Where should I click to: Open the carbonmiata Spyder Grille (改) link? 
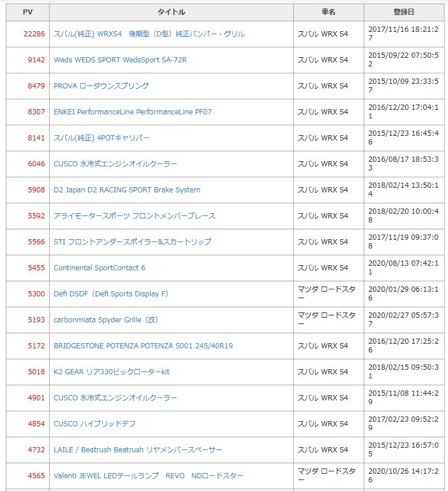click(x=106, y=320)
